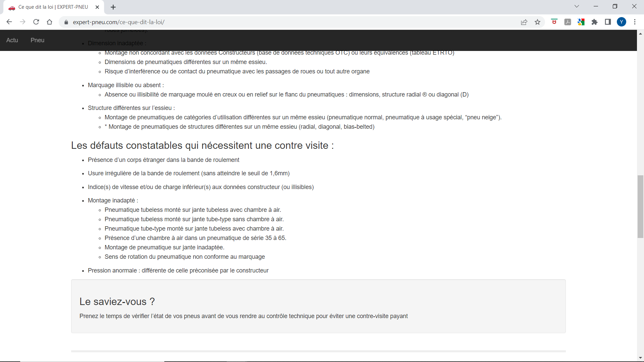Share this page via share icon

tap(524, 22)
